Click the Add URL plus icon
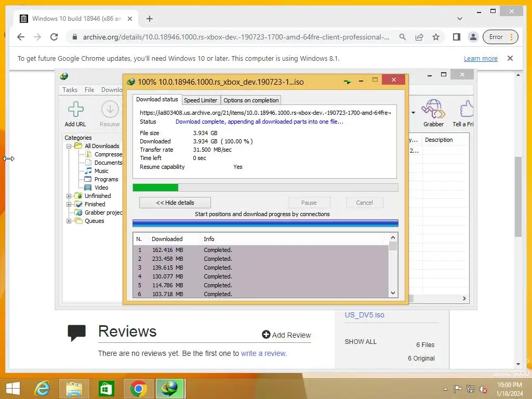 click(76, 109)
